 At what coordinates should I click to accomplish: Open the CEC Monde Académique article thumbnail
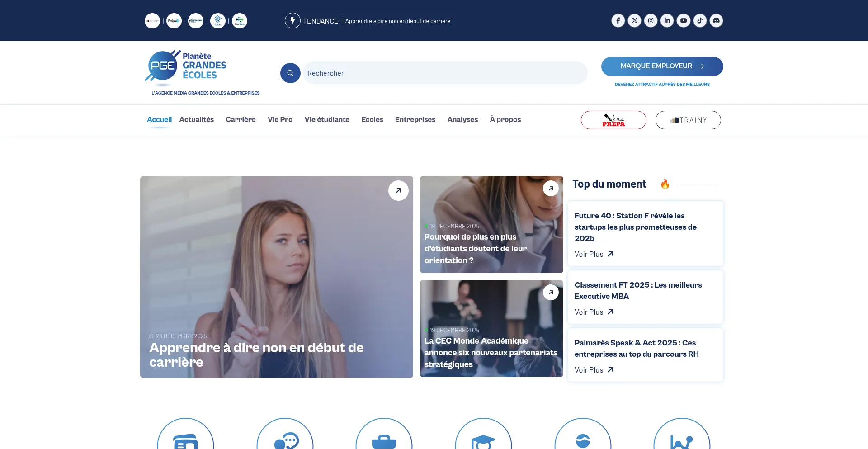click(x=491, y=328)
